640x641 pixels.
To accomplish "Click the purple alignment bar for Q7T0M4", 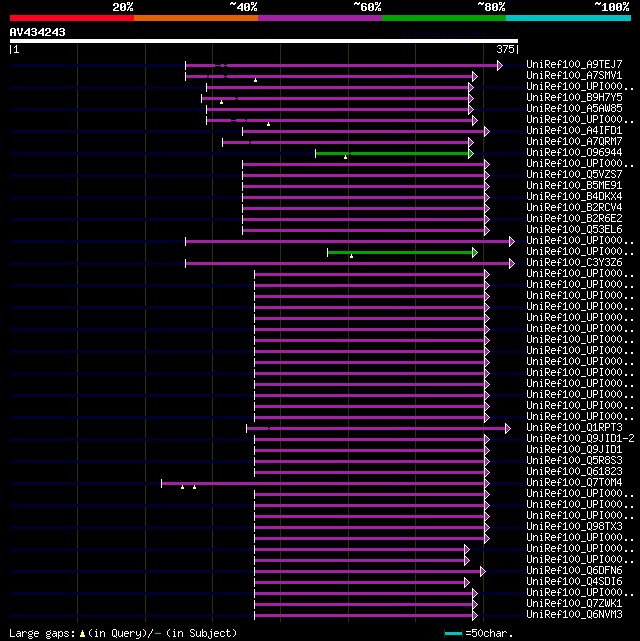I will tap(323, 484).
